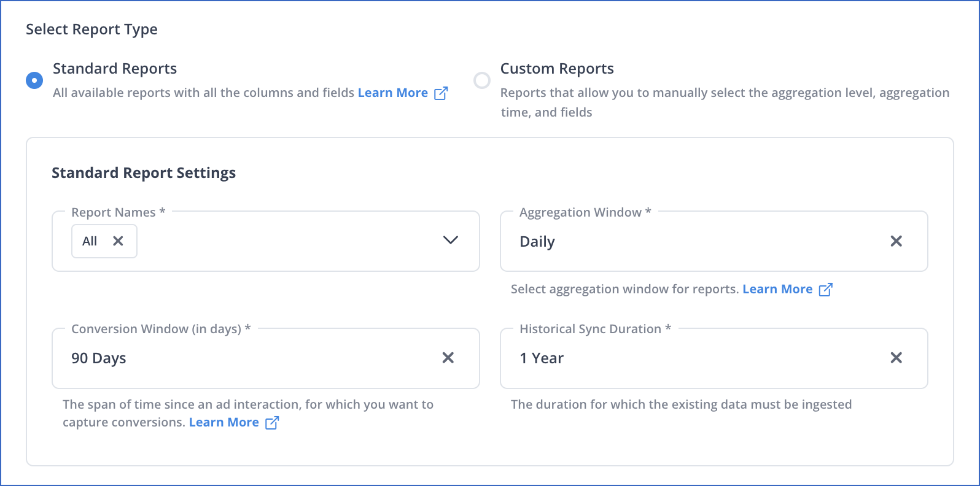
Task: Click the Select Report Type heading
Action: [91, 29]
